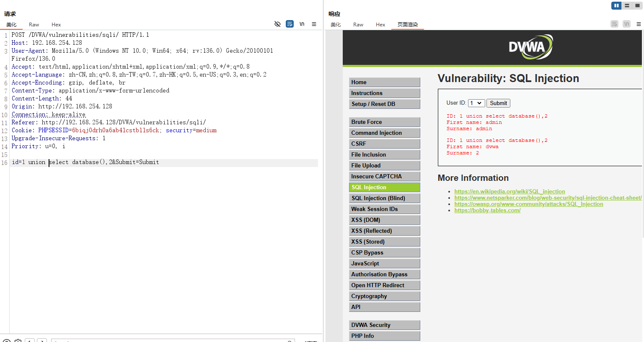
Task: Toggle hide non-printable characters eye icon in request
Action: click(277, 24)
